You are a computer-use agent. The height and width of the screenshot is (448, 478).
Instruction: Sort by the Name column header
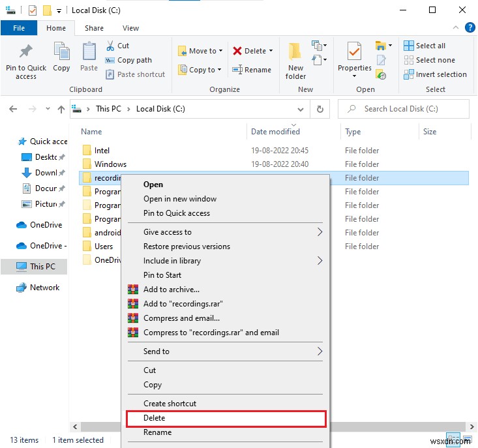click(91, 132)
